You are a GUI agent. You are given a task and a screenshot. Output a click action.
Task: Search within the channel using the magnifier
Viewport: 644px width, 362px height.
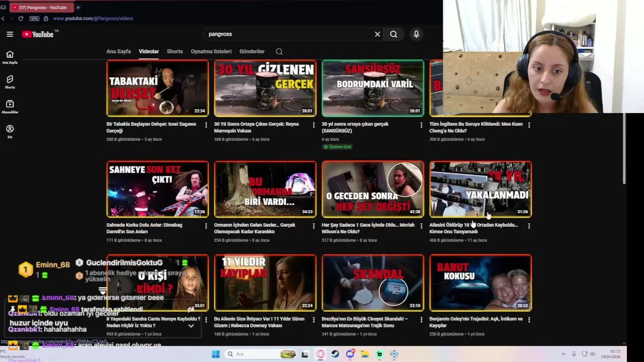(x=279, y=51)
